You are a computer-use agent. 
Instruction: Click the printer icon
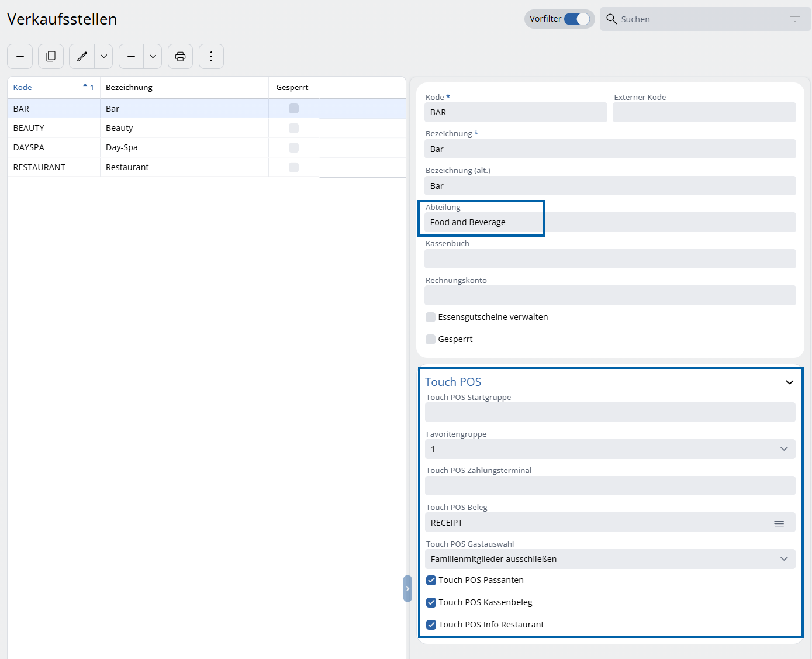tap(180, 57)
